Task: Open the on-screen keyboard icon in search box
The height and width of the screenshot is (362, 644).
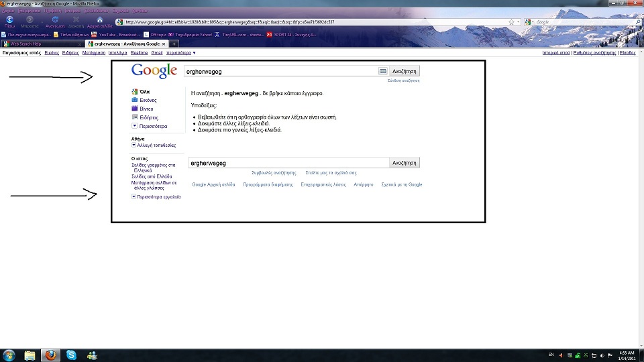Action: [383, 71]
